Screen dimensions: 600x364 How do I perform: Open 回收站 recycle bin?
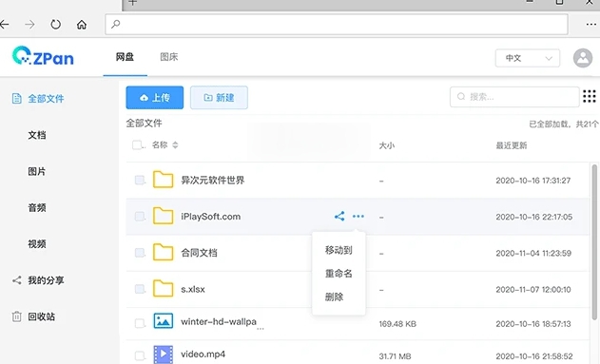pos(41,316)
